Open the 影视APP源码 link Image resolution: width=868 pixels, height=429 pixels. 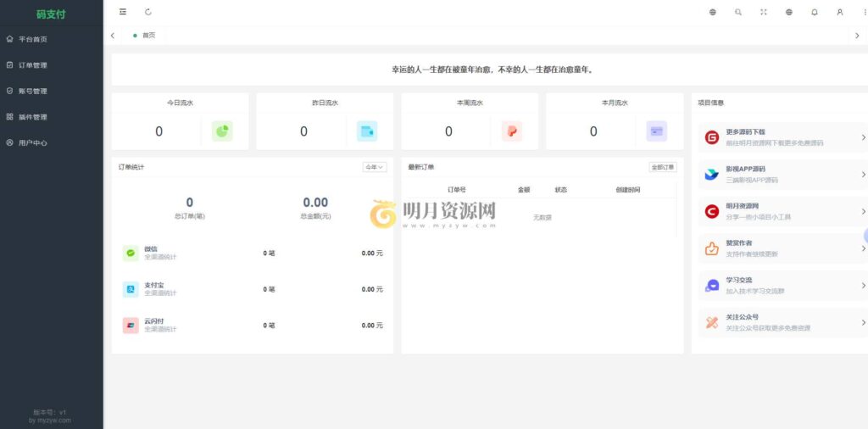[746, 170]
